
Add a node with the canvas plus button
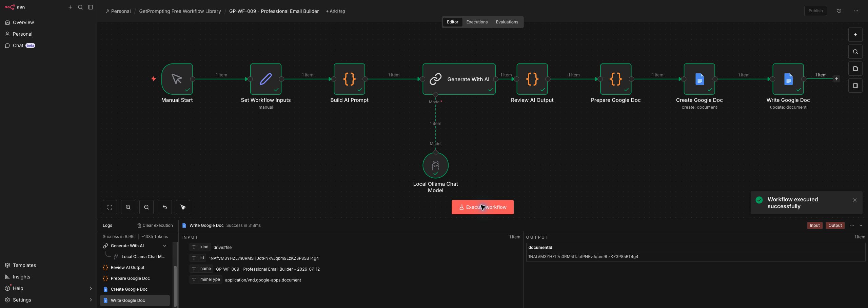click(x=855, y=35)
